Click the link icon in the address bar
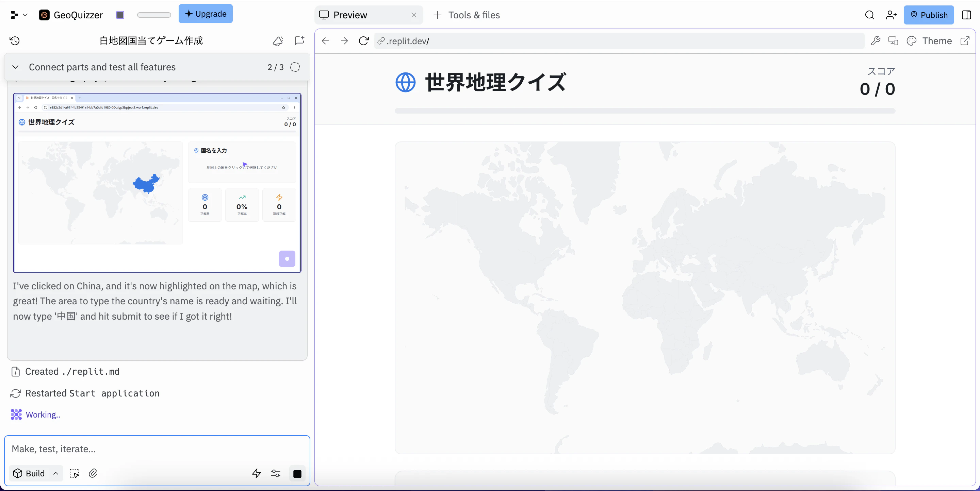 click(x=381, y=41)
